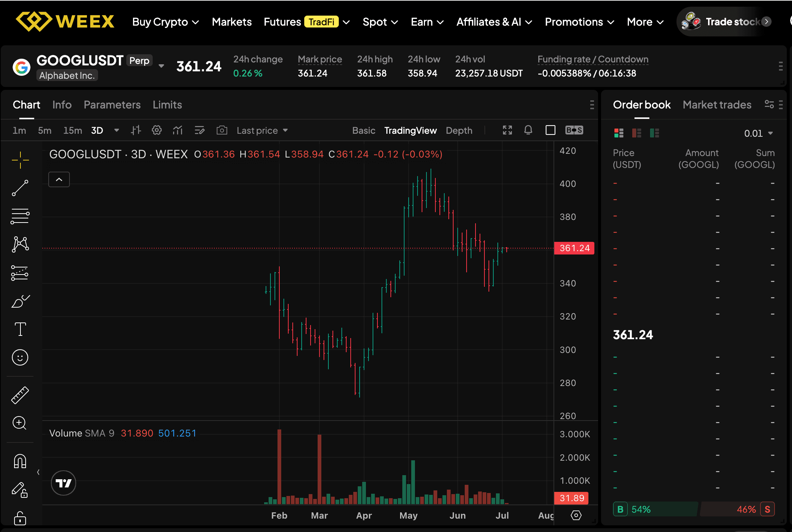Click the TradingView logo badge
The image size is (792, 532).
(64, 483)
